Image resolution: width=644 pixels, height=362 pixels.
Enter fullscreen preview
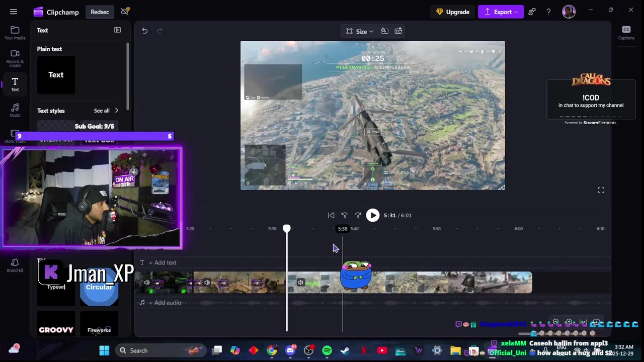(x=601, y=190)
